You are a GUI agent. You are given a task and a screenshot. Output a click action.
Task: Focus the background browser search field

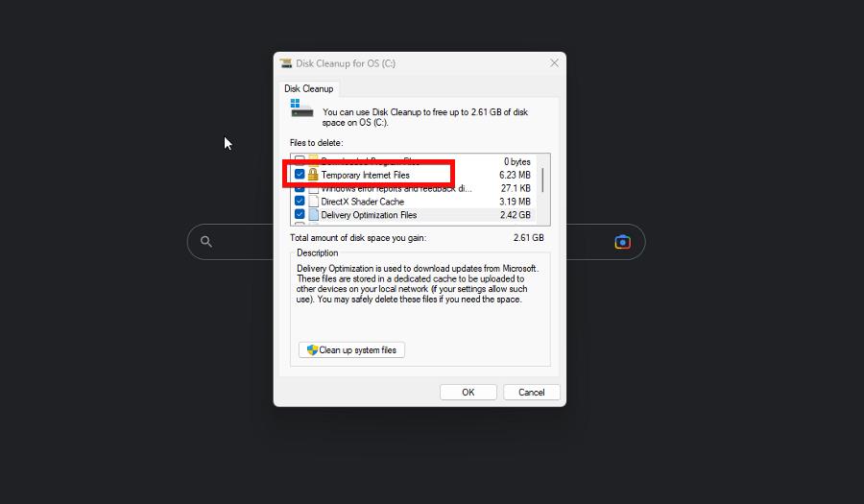coord(416,242)
